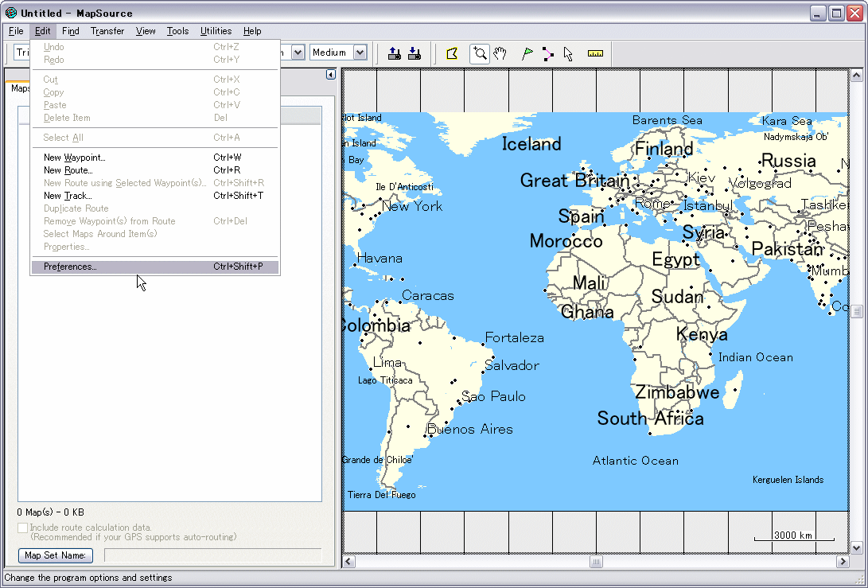Click Select Maps Around Item(s) entry
The height and width of the screenshot is (588, 868).
click(155, 234)
